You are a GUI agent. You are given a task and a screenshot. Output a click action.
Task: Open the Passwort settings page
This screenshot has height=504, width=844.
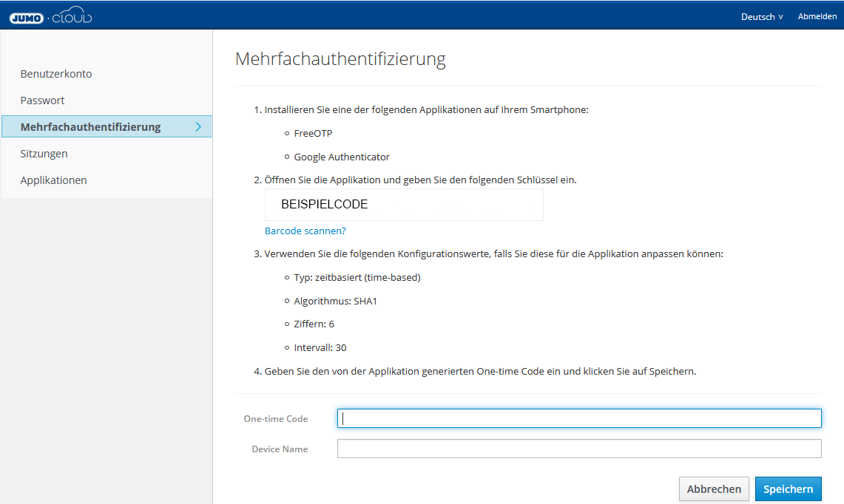pos(41,100)
